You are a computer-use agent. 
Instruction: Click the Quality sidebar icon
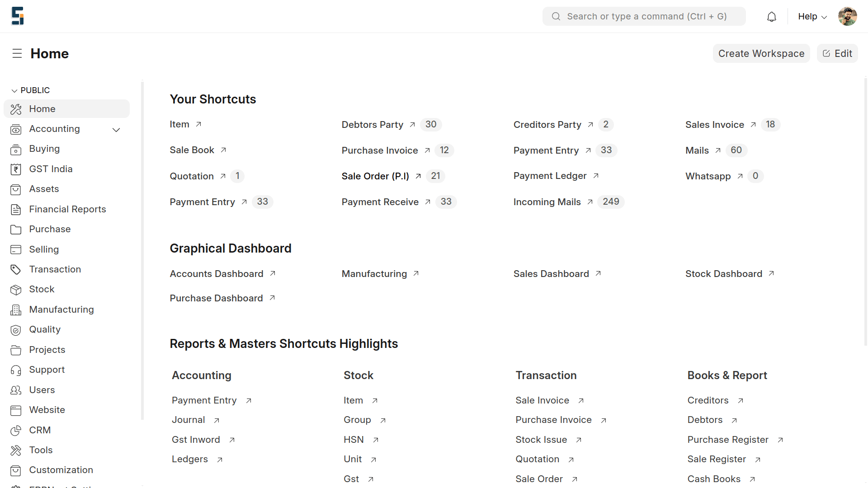point(16,330)
